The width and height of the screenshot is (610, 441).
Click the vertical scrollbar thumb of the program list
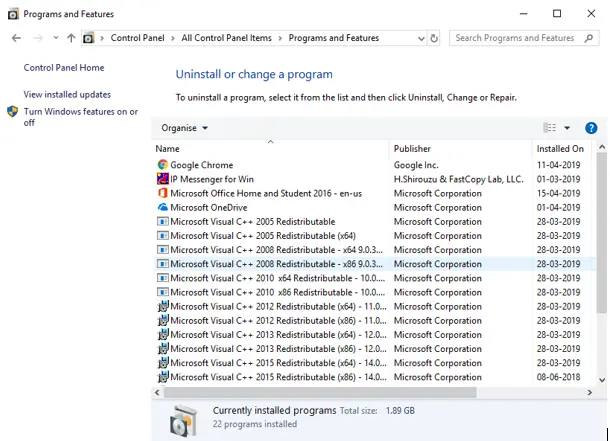pos(601,232)
